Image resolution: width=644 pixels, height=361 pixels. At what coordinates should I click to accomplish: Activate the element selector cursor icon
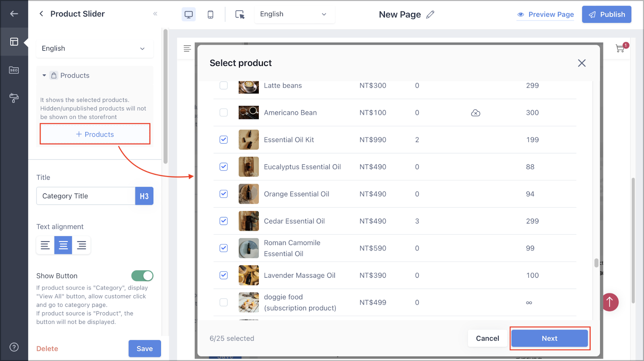coord(240,14)
